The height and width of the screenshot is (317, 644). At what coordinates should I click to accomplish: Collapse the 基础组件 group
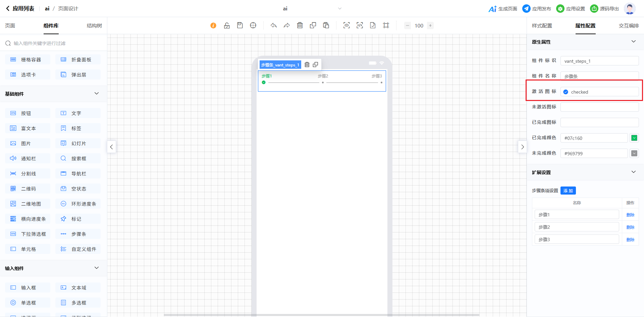(x=97, y=94)
